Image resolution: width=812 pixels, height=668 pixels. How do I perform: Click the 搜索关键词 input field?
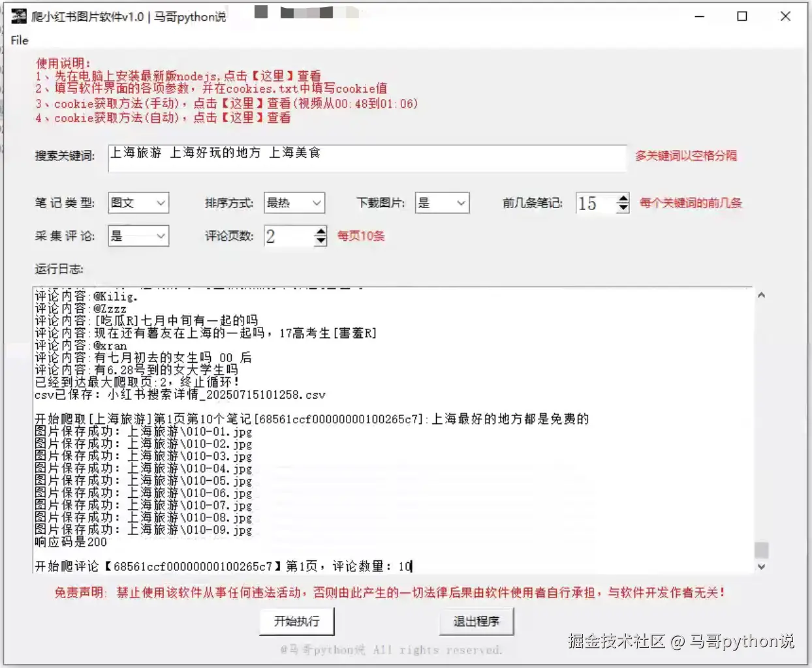coord(366,158)
